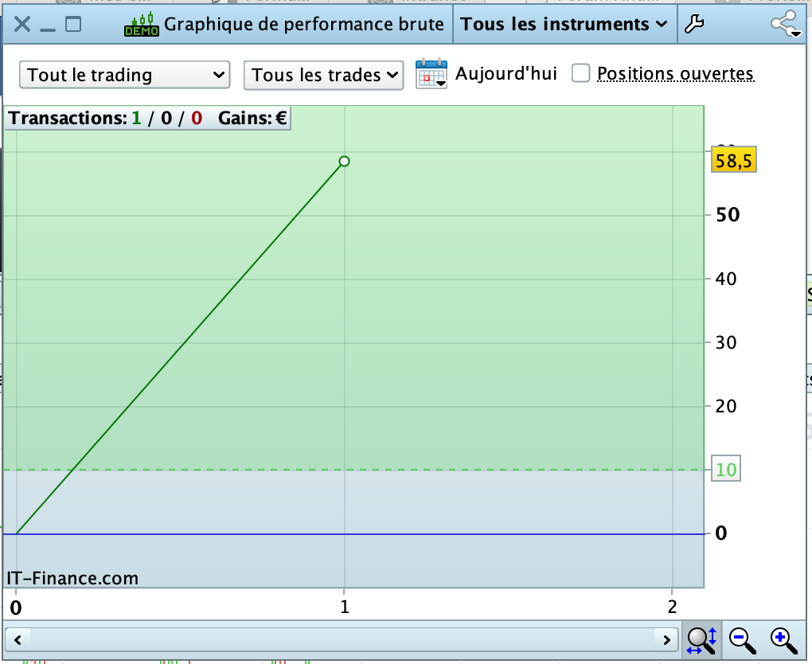Screen dimensions: 812x664
Task: Click the yellow 58,5 value label
Action: click(x=734, y=160)
